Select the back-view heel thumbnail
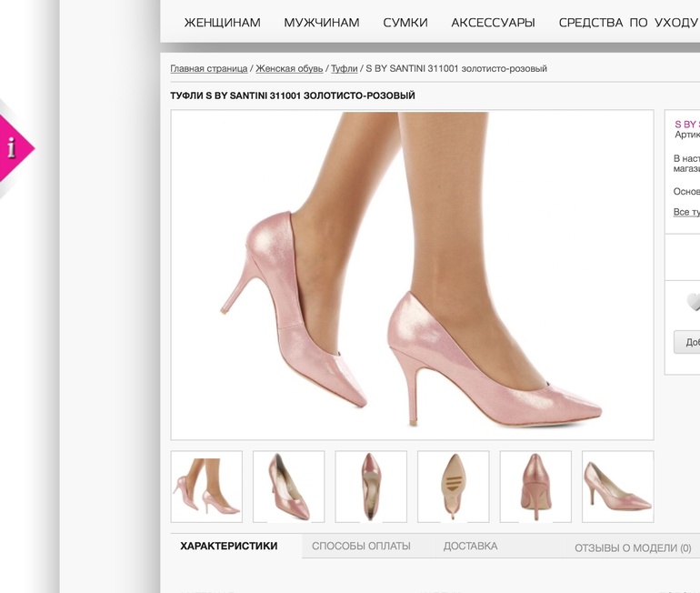Screen dimensions: 700x593 point(535,487)
